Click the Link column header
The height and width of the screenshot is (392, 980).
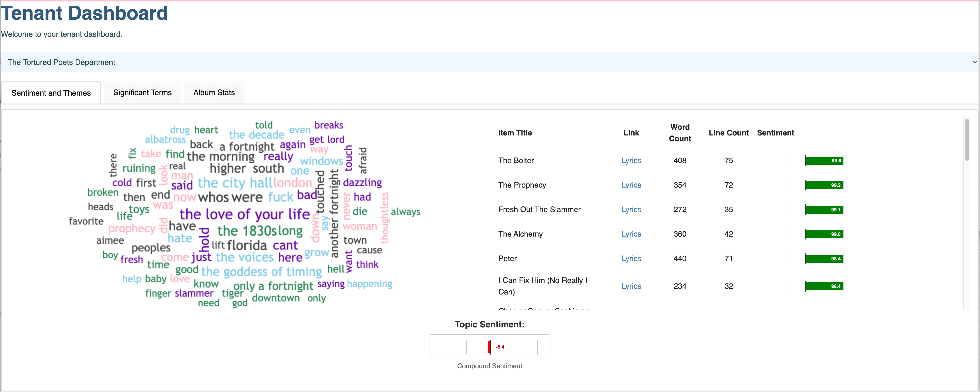click(x=631, y=133)
